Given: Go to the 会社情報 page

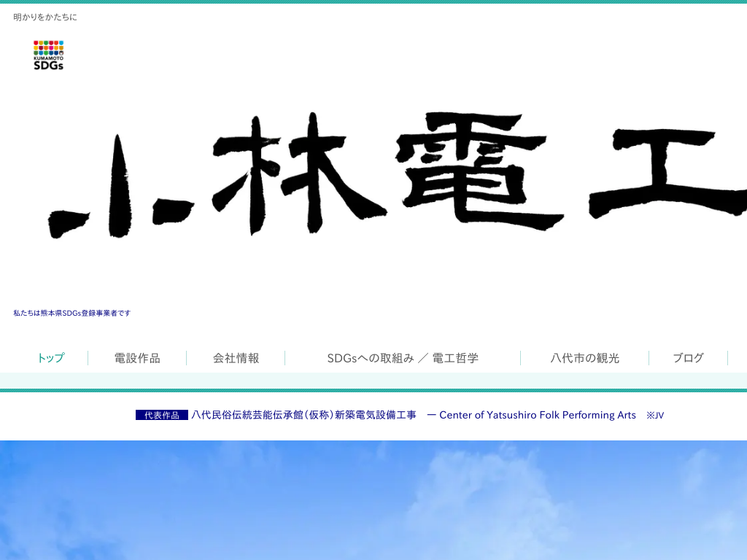Looking at the screenshot, I should [236, 358].
